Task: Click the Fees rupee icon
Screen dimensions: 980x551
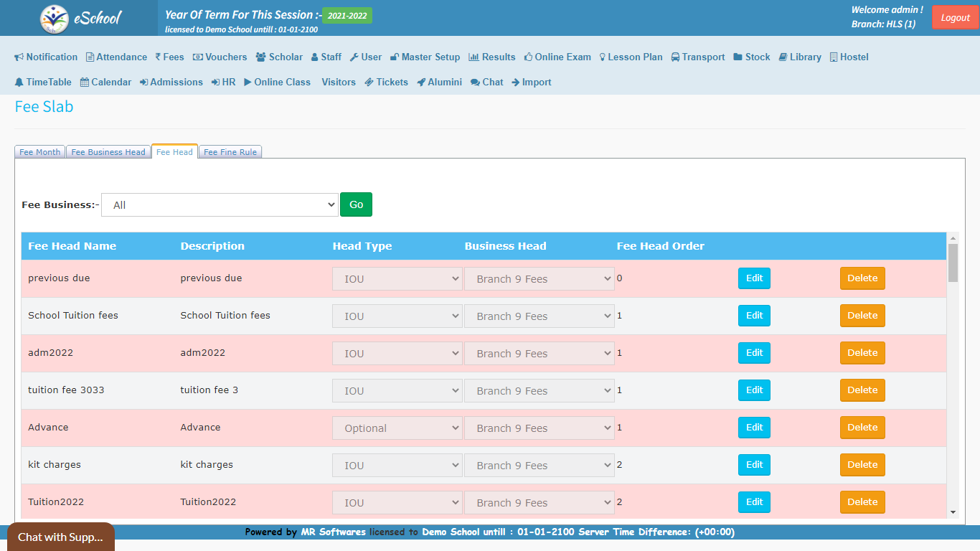Action: tap(158, 57)
